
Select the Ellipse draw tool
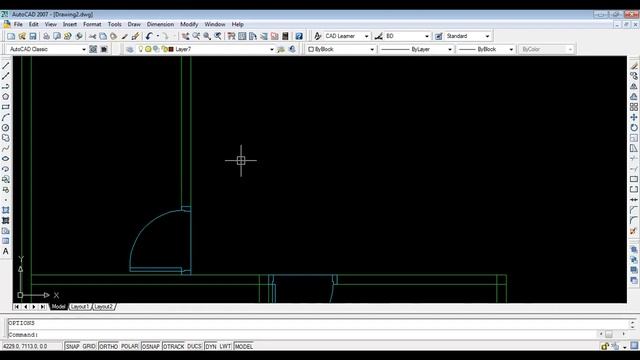pos(6,158)
